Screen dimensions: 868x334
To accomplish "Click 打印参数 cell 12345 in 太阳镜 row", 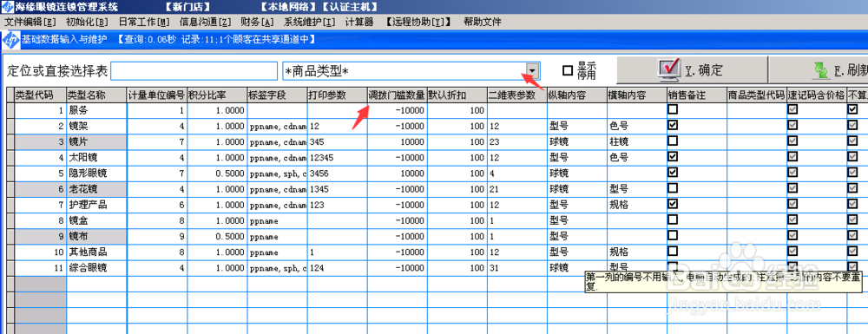I will (337, 158).
